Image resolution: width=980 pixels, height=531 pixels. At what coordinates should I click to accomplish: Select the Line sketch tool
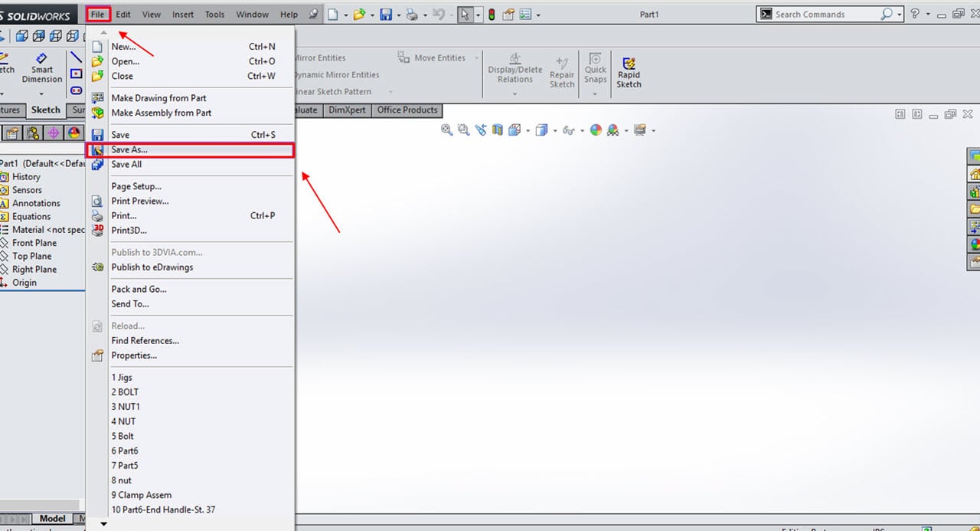(x=76, y=57)
